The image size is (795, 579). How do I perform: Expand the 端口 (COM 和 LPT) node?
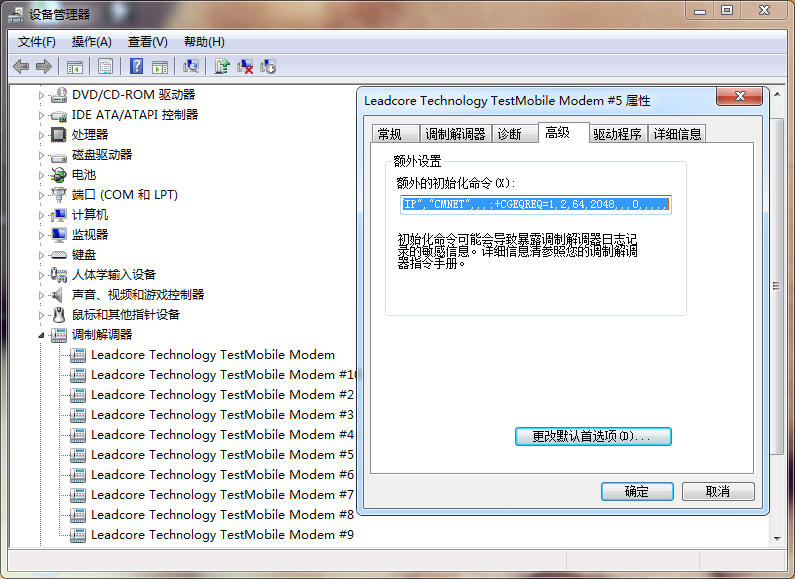(42, 195)
